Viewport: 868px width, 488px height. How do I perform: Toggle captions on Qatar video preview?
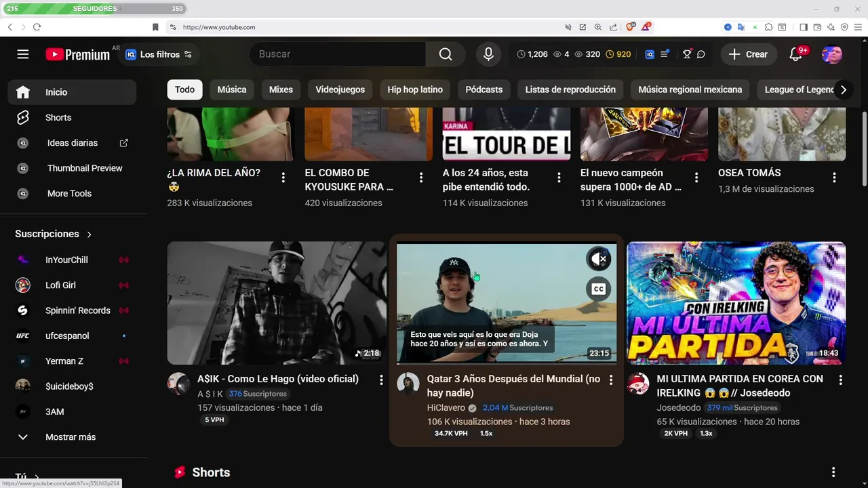coord(599,289)
